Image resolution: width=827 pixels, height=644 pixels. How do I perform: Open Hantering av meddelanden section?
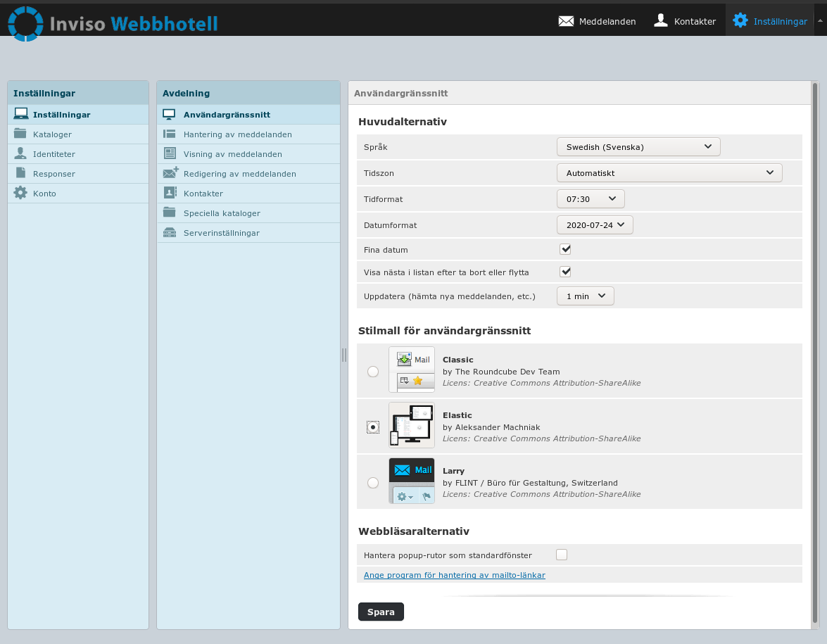[x=237, y=134]
